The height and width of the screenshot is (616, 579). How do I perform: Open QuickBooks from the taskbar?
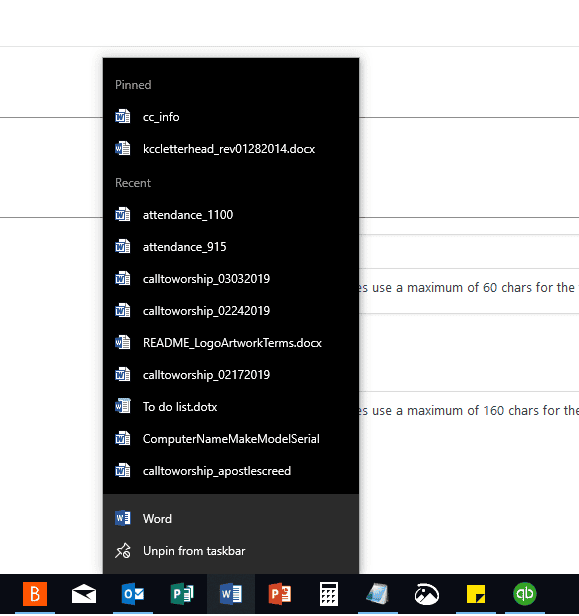pyautogui.click(x=525, y=594)
